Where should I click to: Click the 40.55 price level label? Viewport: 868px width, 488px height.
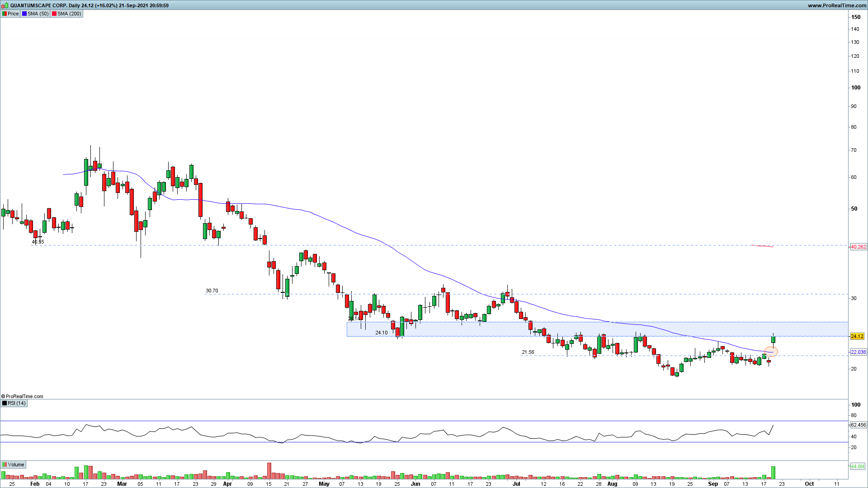[38, 242]
